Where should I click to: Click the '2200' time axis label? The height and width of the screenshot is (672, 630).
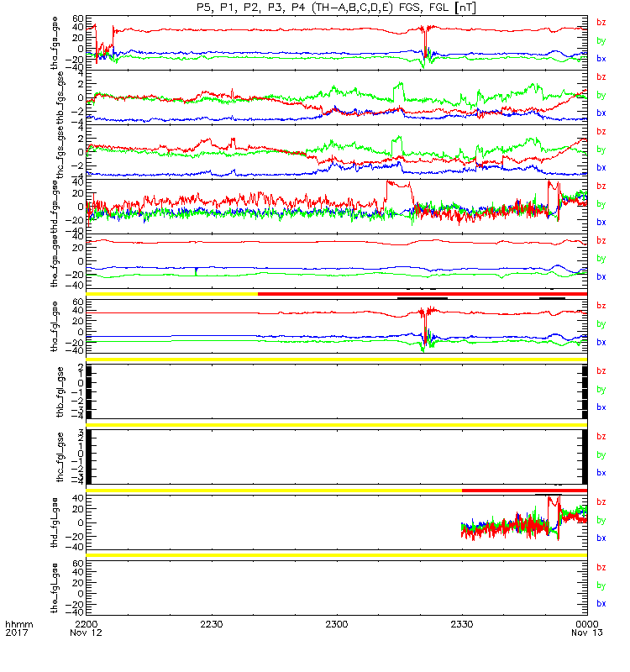pos(87,624)
